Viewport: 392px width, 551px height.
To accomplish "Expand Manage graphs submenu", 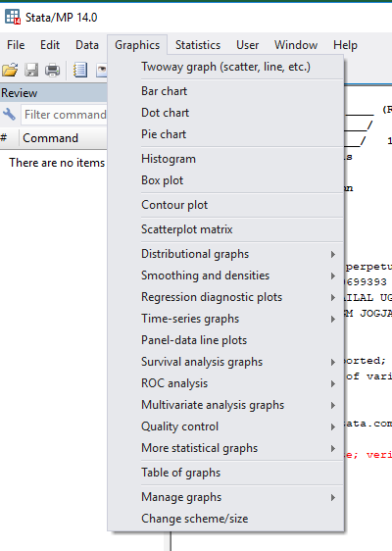I will point(225,497).
